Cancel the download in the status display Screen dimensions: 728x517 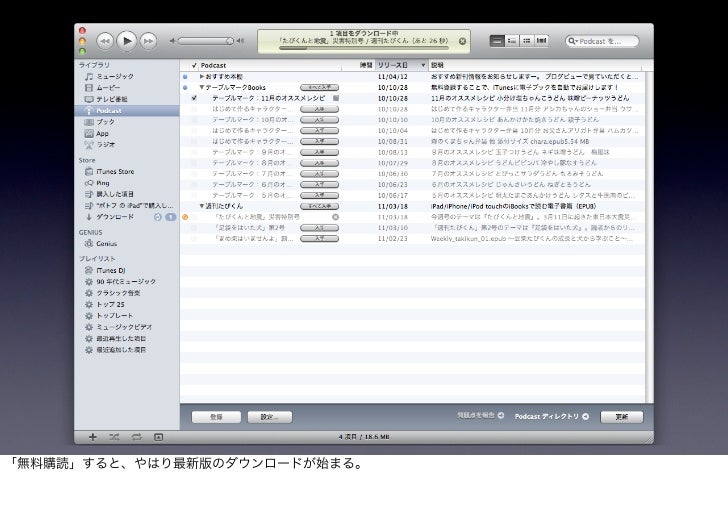click(x=462, y=41)
